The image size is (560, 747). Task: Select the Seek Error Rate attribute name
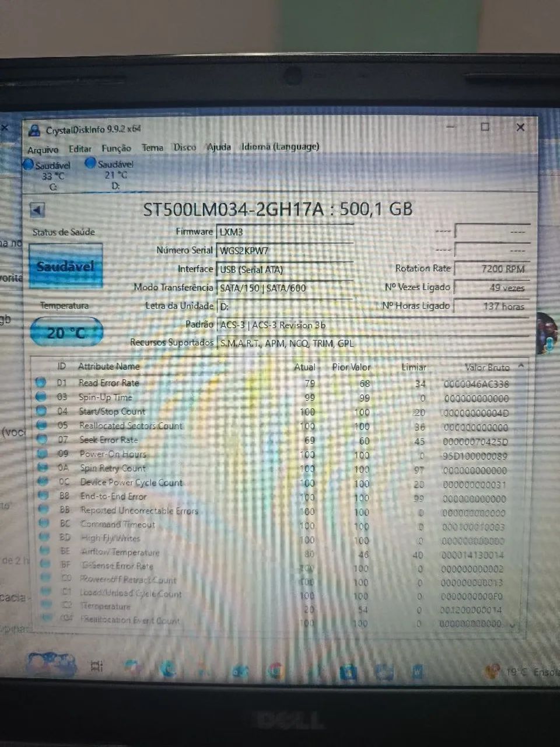pyautogui.click(x=108, y=439)
